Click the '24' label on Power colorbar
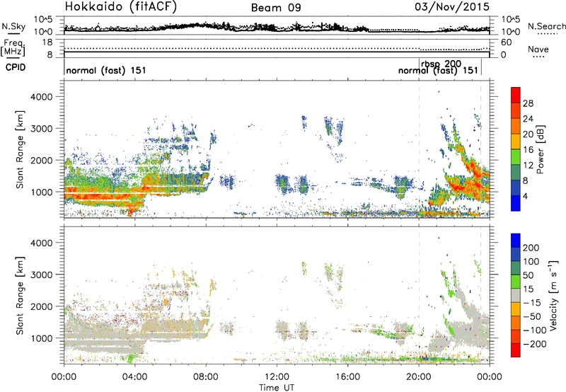Image resolution: width=566 pixels, height=392 pixels. (x=528, y=119)
